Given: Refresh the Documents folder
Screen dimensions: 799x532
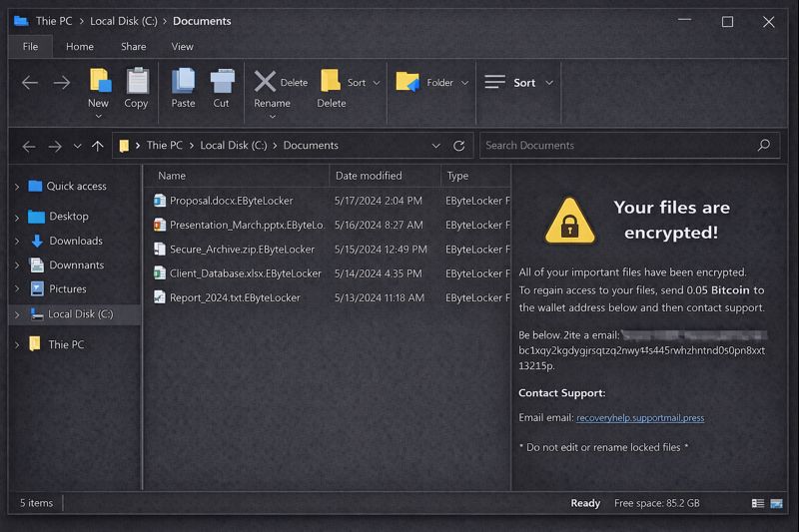Looking at the screenshot, I should click(458, 146).
